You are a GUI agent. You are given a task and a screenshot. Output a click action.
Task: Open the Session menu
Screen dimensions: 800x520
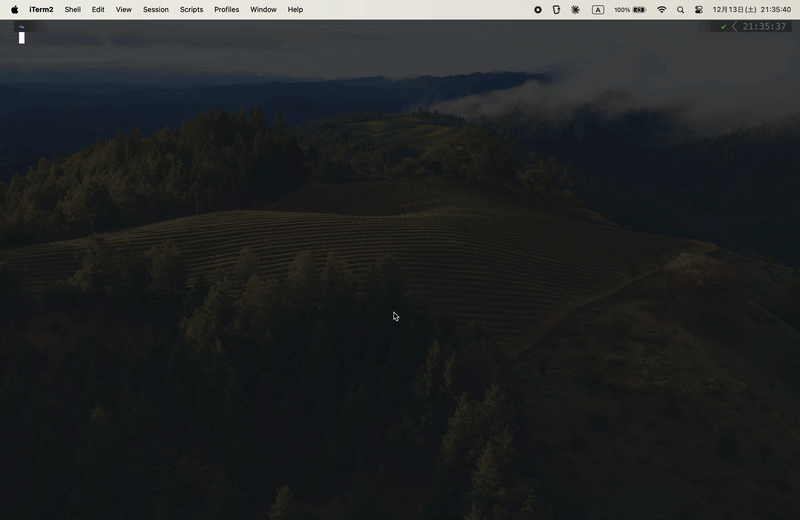(156, 9)
